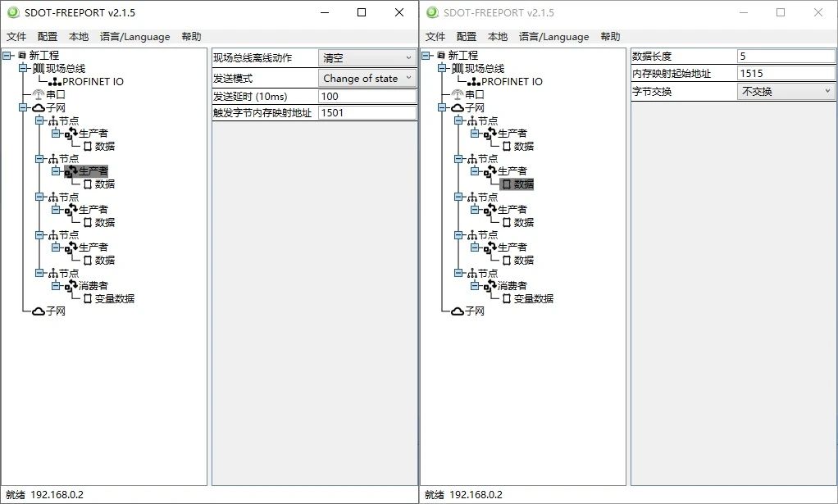Click the icon of the highlighted 数据 item in the right window
838x504 pixels.
507,184
